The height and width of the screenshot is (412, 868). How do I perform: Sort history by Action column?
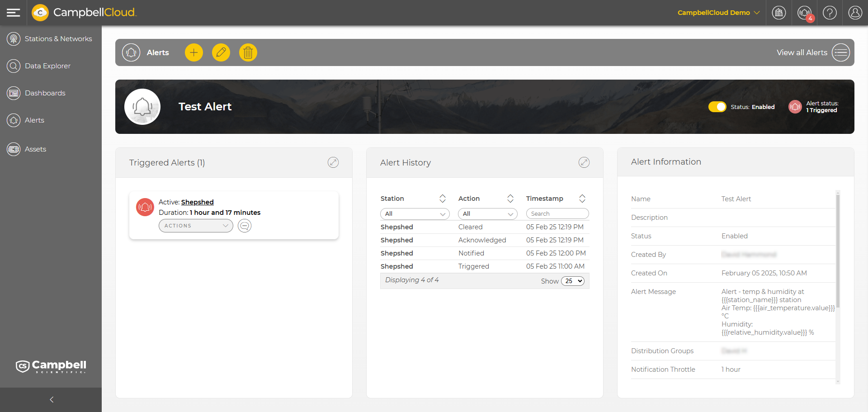(510, 199)
